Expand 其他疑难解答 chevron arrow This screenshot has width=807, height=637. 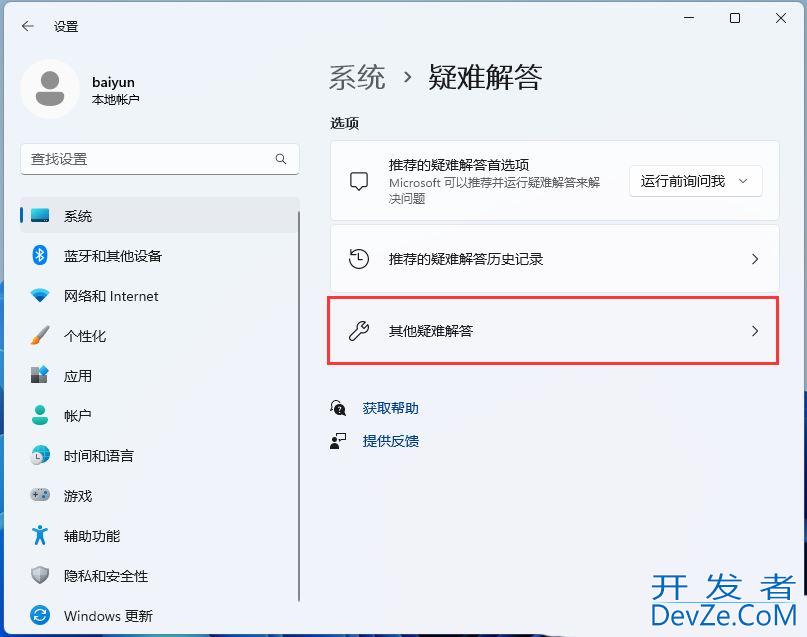pos(755,331)
